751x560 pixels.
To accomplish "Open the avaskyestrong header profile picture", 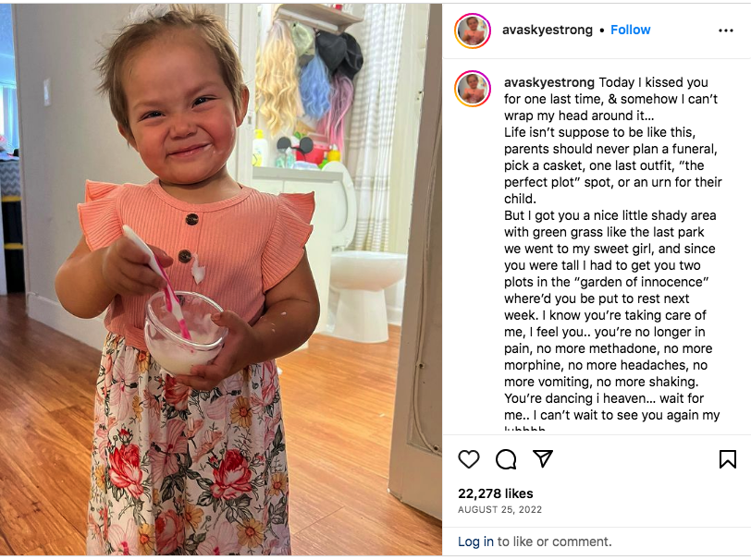I will (473, 30).
